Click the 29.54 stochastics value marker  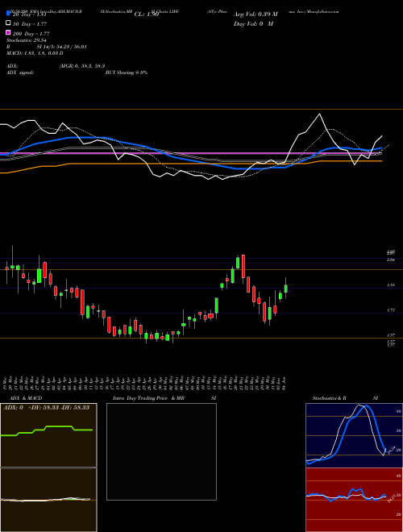coord(392,450)
